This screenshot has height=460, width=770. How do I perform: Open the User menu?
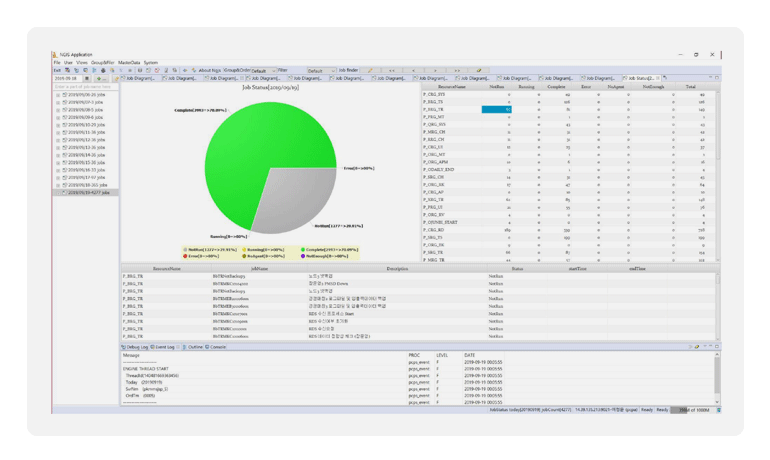click(x=68, y=63)
